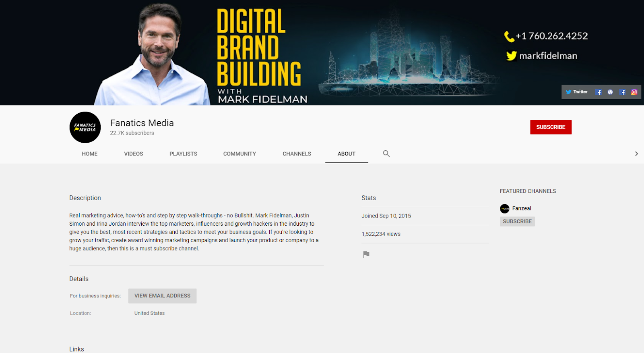The width and height of the screenshot is (644, 353).
Task: Reveal the email with View Email Address
Action: (x=162, y=296)
